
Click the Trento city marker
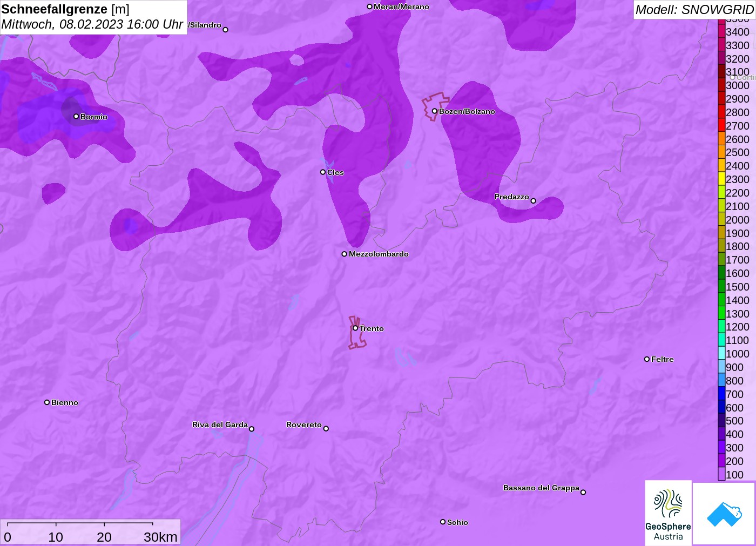[355, 328]
